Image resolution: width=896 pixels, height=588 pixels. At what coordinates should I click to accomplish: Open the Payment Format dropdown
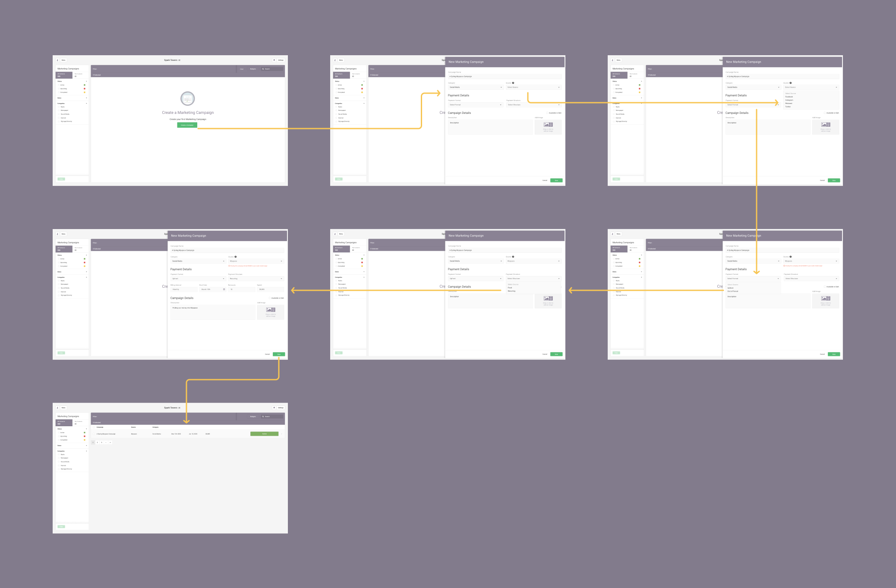tap(476, 105)
